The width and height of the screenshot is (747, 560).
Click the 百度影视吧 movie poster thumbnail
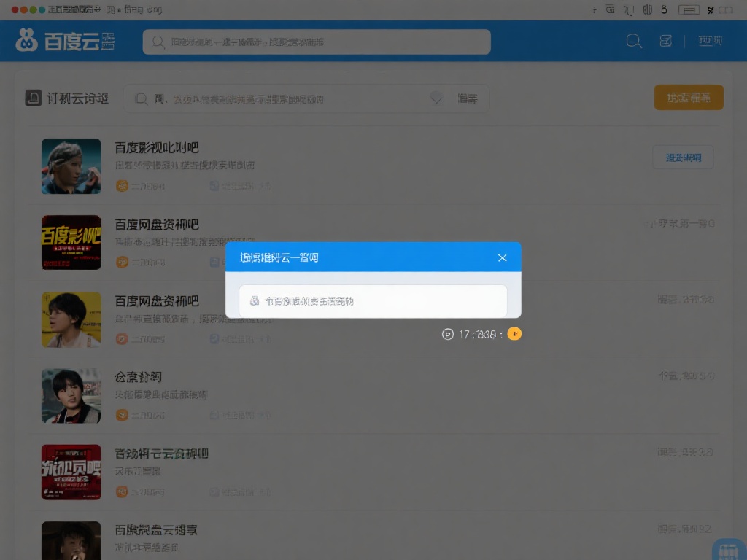(x=71, y=166)
